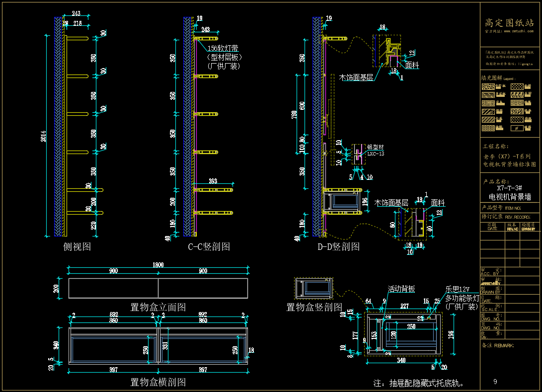Open the www.zmtuzhi.com website link

(x=515, y=31)
